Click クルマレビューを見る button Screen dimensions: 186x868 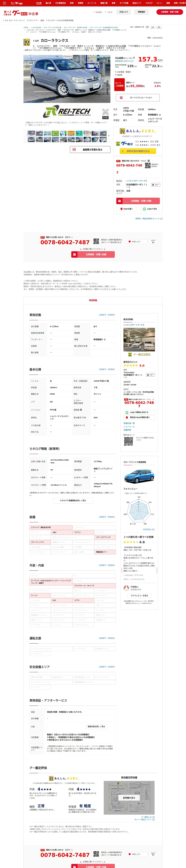click(139, 595)
